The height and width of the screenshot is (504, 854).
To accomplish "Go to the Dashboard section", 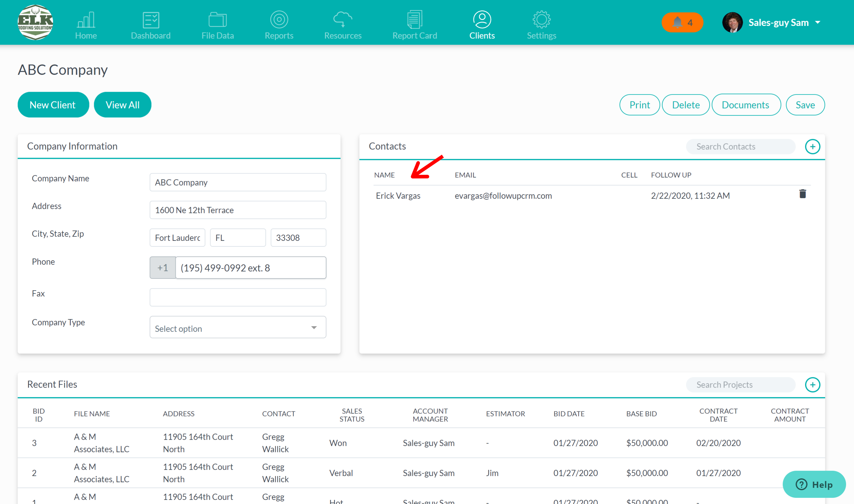I will (151, 25).
